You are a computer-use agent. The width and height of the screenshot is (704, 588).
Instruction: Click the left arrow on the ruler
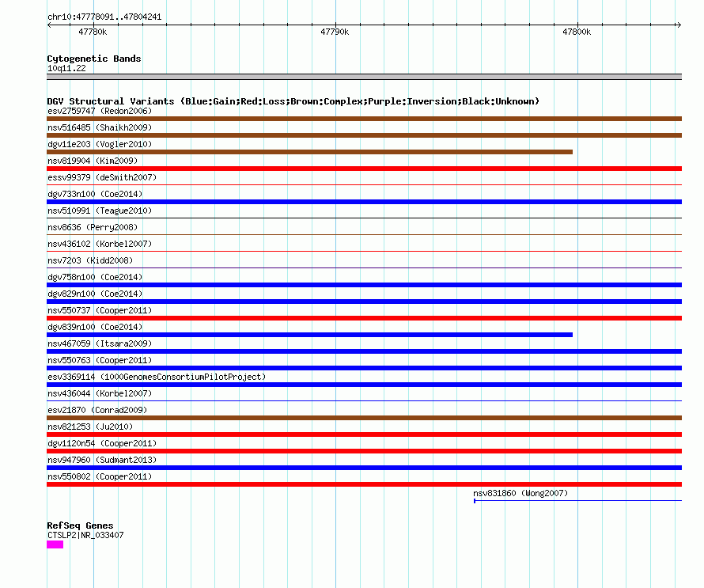49,25
